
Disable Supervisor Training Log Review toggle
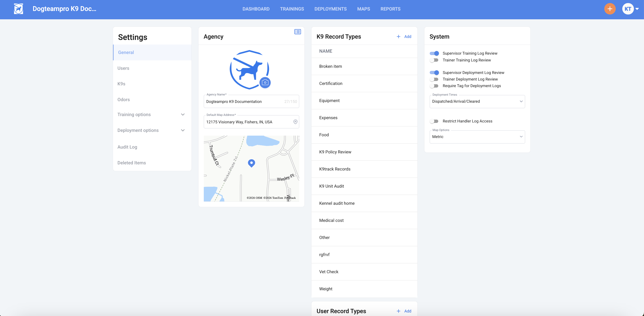tap(434, 53)
